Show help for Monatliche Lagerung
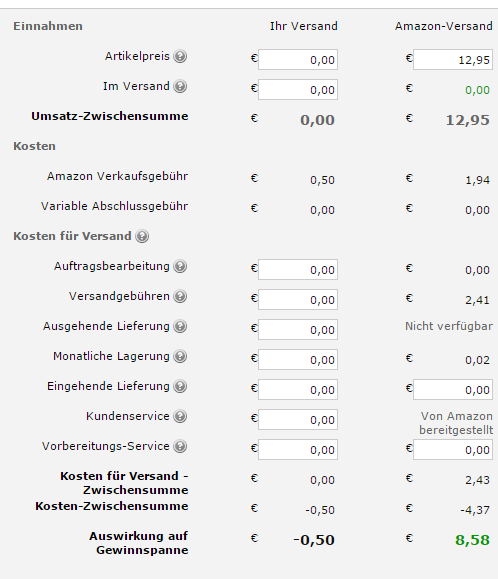This screenshot has height=579, width=498. click(180, 356)
